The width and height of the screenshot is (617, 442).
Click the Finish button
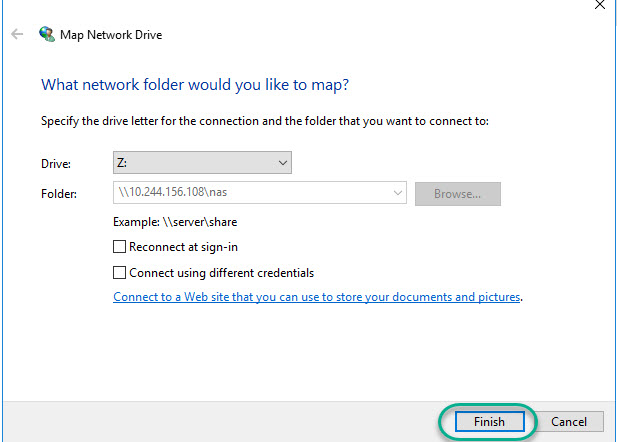pos(489,421)
